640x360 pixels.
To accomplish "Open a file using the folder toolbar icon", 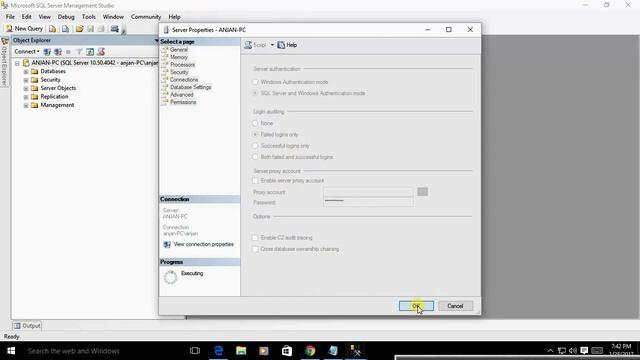I will point(79,29).
